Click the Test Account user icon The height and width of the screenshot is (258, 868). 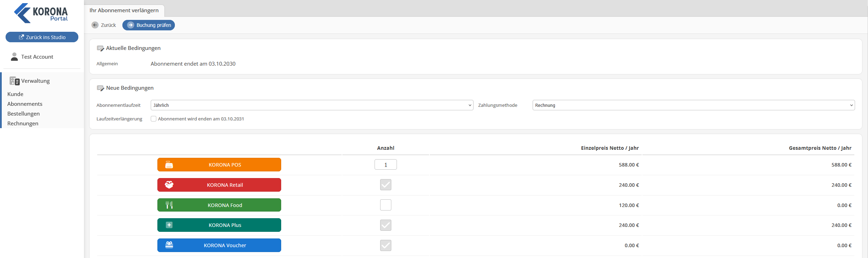[14, 57]
